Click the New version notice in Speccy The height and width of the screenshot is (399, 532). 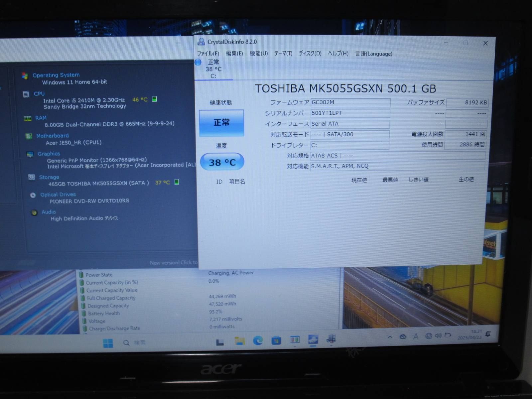coord(174,263)
